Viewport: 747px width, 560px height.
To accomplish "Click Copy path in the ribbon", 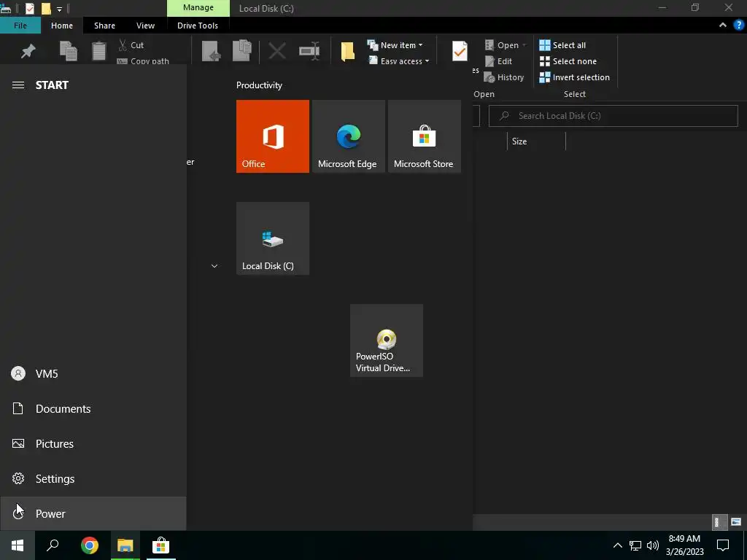I will coord(143,60).
